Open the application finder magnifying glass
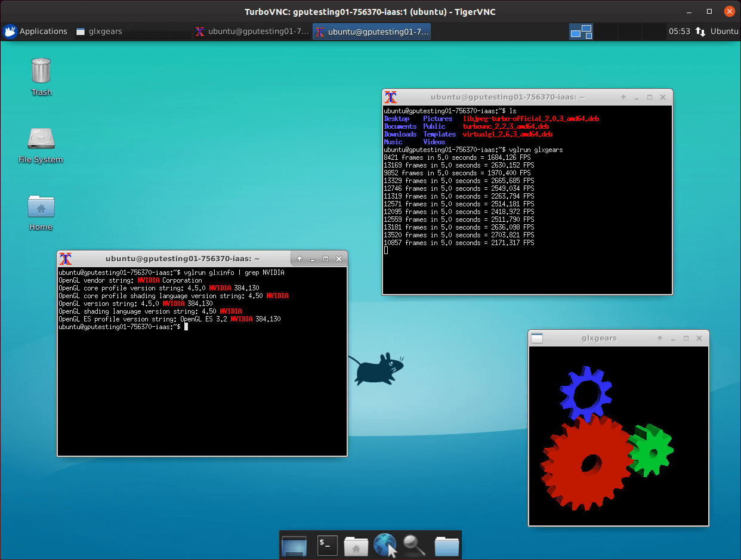The width and height of the screenshot is (741, 560). pyautogui.click(x=414, y=545)
